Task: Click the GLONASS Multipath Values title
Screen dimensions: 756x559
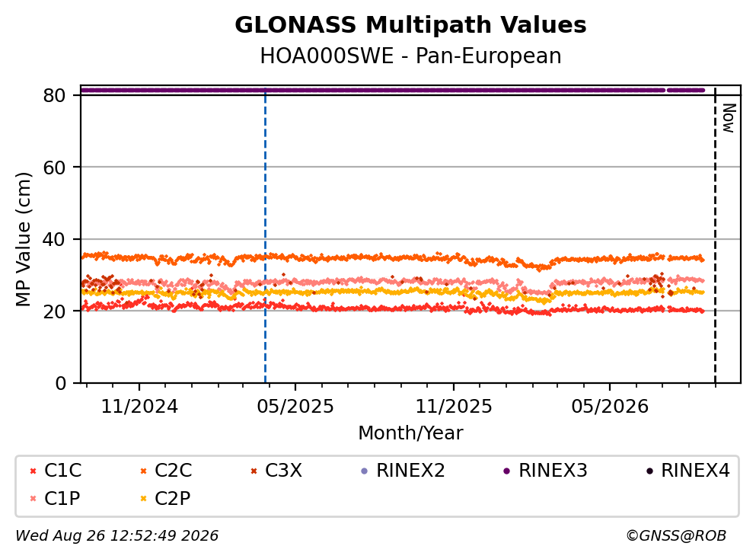Action: (410, 25)
